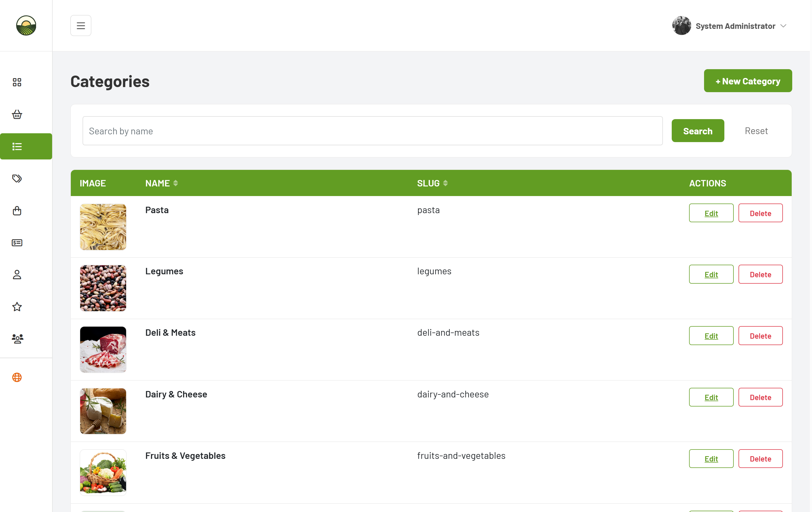Open the Legumes category thumbnail
The height and width of the screenshot is (512, 812).
[103, 288]
